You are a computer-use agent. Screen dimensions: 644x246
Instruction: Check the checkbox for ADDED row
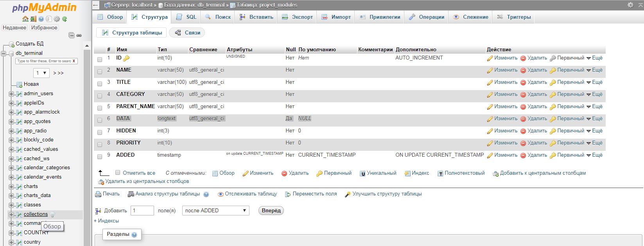point(100,156)
